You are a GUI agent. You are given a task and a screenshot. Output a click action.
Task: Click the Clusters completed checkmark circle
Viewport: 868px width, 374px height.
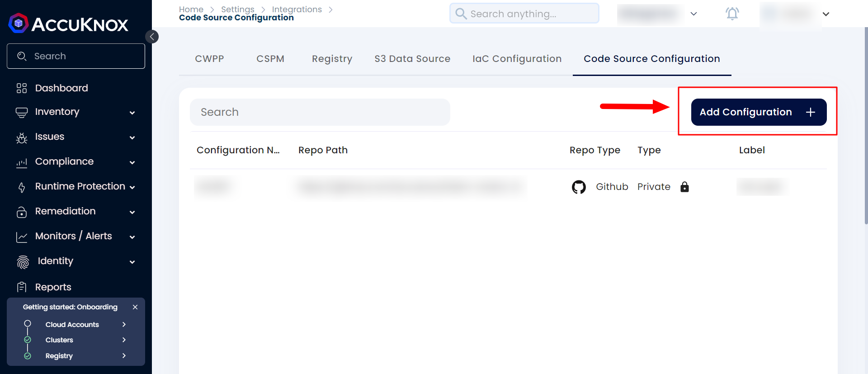pyautogui.click(x=28, y=340)
